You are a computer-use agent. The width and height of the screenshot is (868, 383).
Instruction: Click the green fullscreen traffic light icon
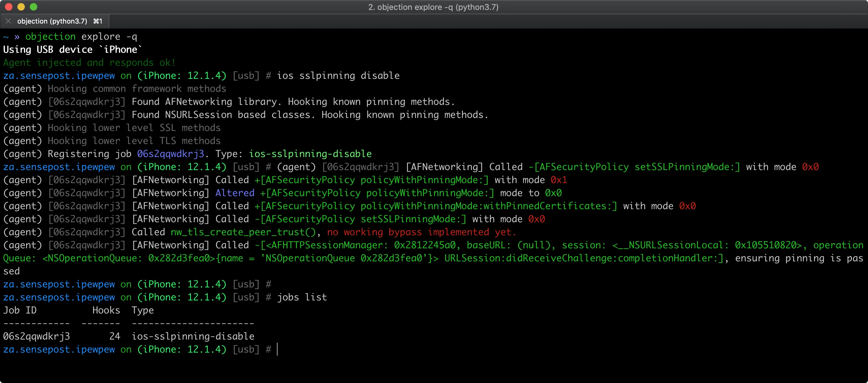pos(34,7)
